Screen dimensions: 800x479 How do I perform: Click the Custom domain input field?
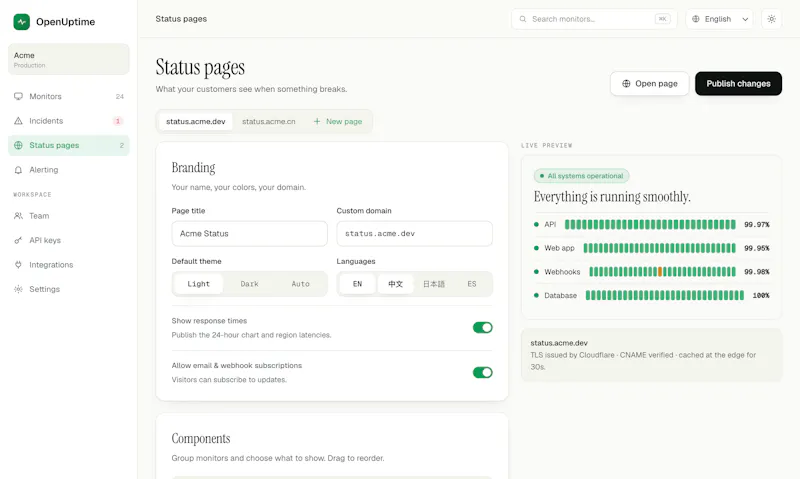point(414,234)
